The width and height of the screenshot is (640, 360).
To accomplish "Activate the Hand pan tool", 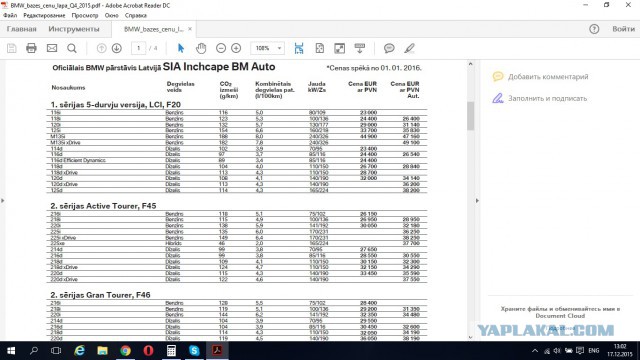I will pyautogui.click(x=201, y=48).
